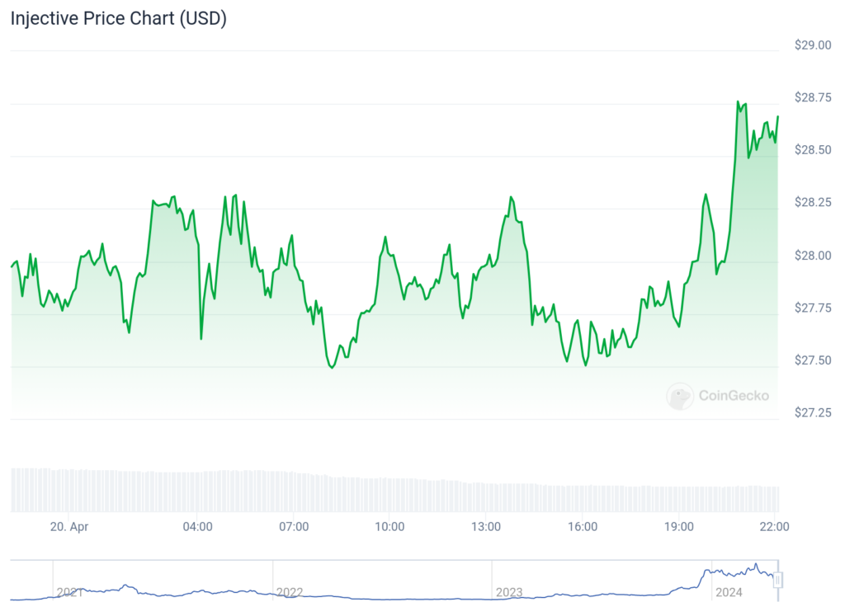Click the $28.00 price axis label
The width and height of the screenshot is (845, 616).
point(813,256)
